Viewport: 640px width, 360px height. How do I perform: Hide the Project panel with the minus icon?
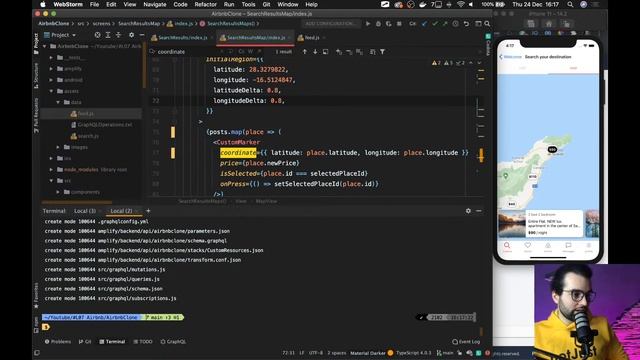pyautogui.click(x=141, y=35)
